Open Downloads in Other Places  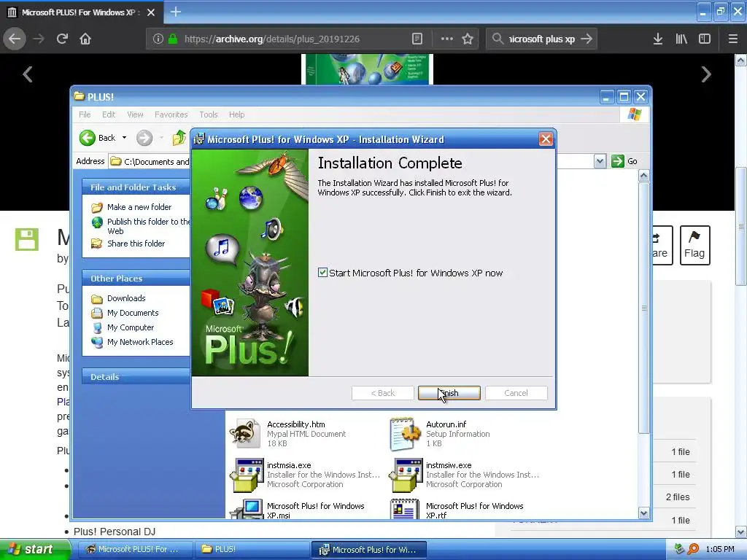126,298
